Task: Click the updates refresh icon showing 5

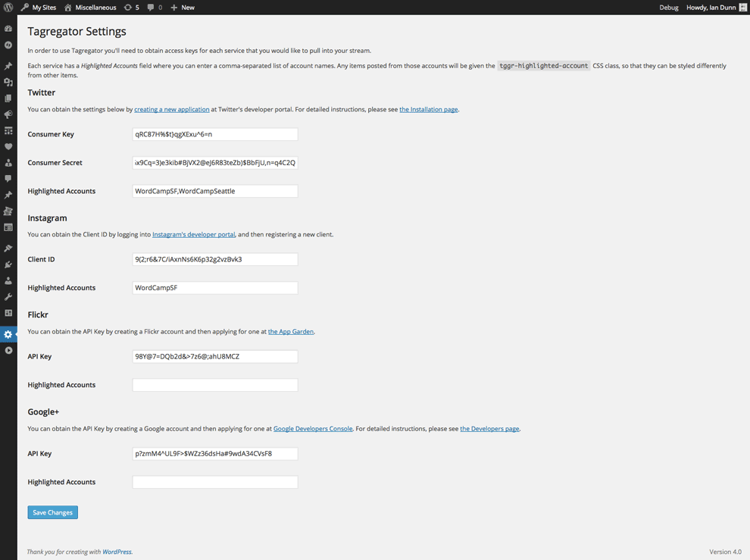Action: [132, 7]
